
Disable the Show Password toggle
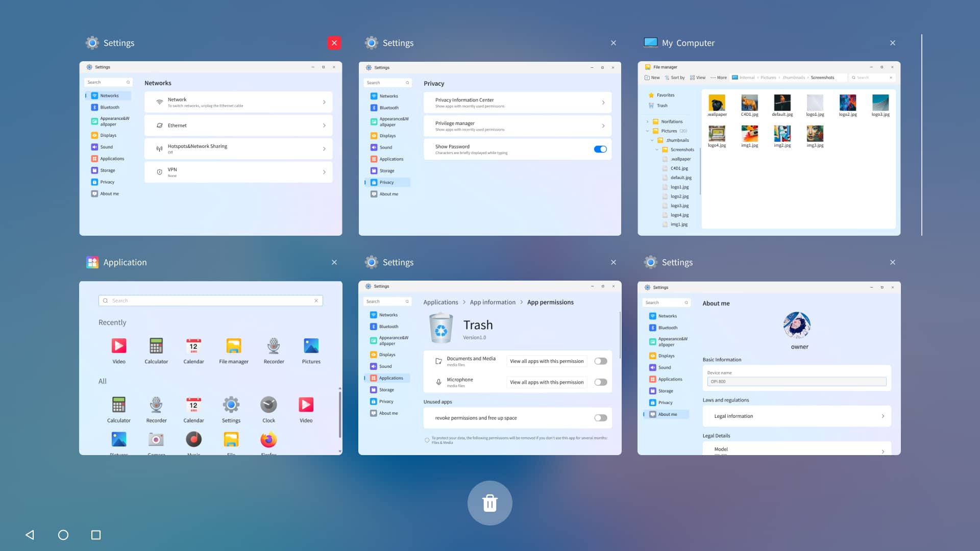click(600, 149)
